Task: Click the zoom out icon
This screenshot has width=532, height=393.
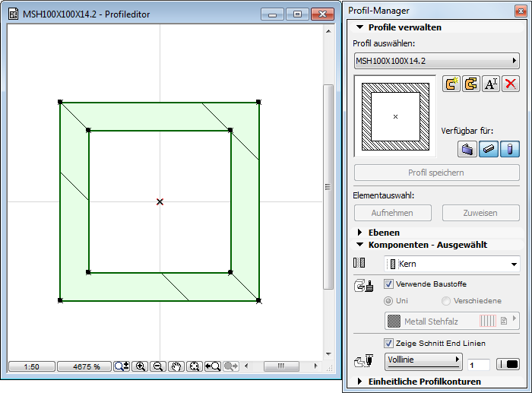Action: pyautogui.click(x=158, y=366)
